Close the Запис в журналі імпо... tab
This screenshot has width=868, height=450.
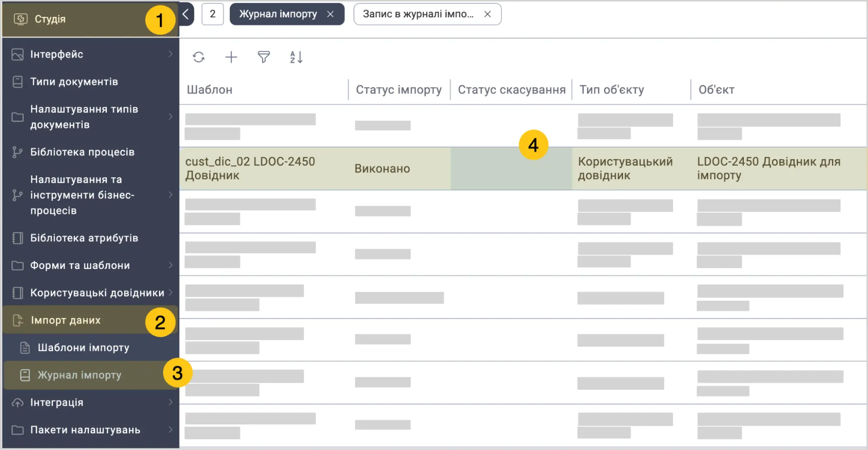(x=488, y=14)
